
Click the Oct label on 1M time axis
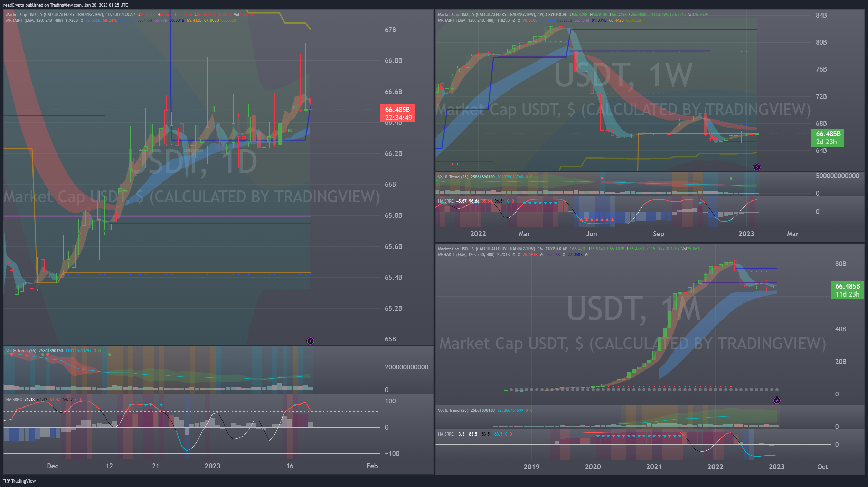[822, 467]
